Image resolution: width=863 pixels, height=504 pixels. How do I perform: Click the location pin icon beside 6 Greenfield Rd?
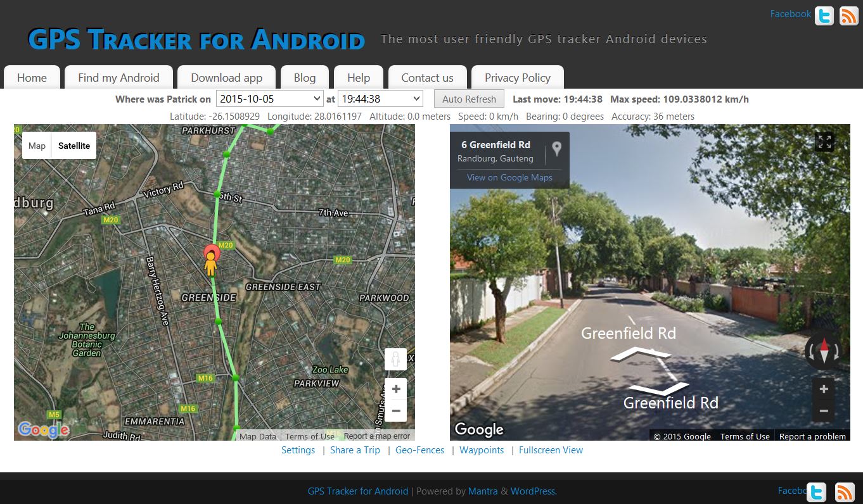click(556, 149)
